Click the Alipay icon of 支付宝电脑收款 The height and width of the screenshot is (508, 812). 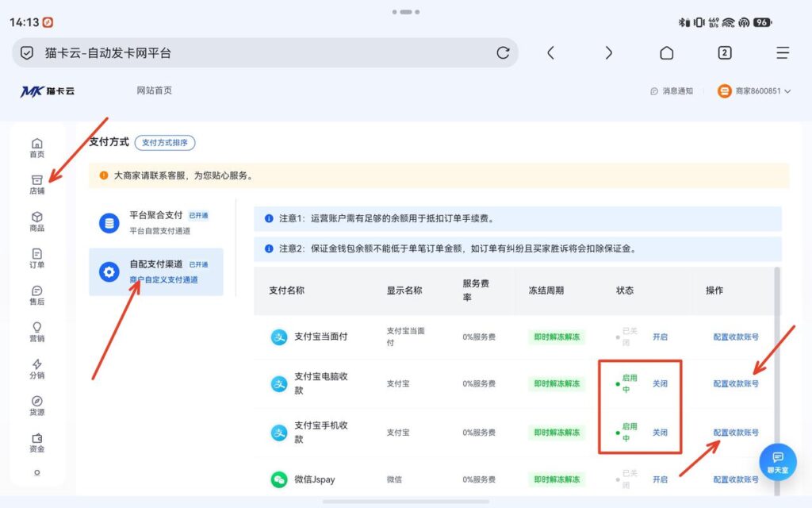click(279, 383)
